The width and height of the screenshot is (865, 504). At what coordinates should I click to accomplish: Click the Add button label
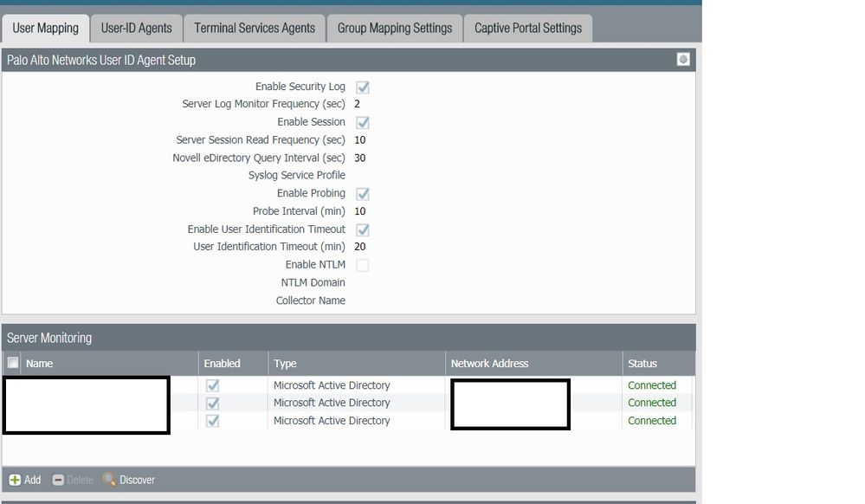tap(33, 480)
